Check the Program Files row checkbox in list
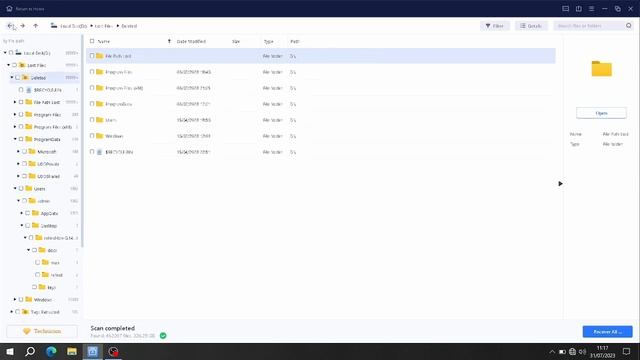The image size is (640, 360). [92, 72]
